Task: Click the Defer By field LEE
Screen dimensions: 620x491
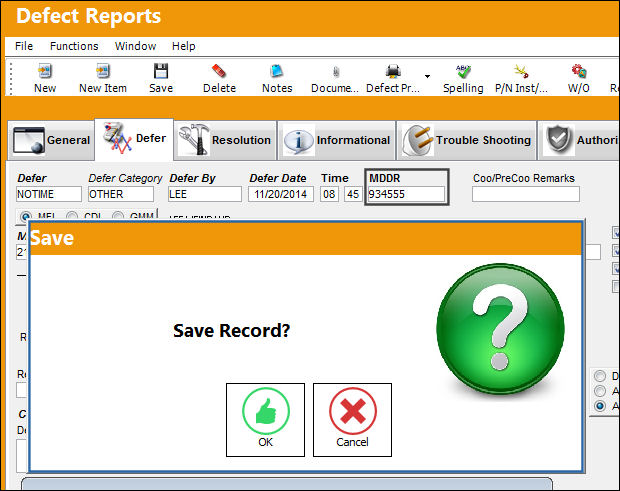Action: [x=205, y=194]
